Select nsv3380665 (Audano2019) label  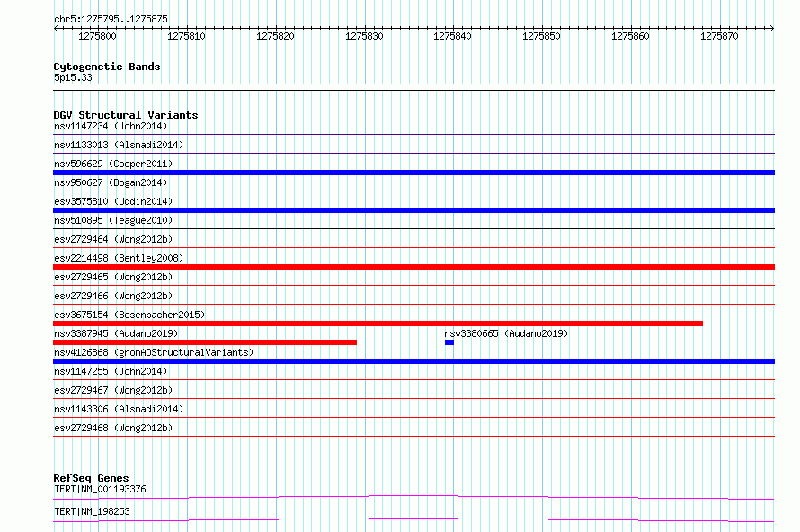[x=506, y=333]
